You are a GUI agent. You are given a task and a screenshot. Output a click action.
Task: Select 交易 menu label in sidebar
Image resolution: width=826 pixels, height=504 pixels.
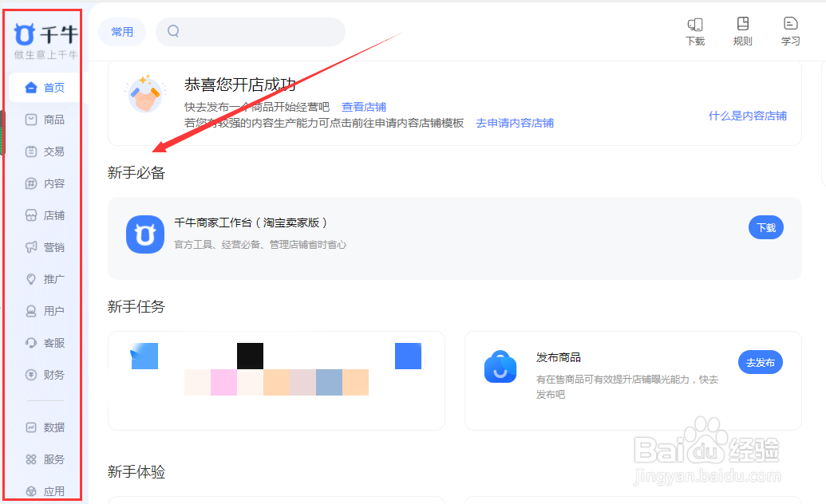(x=53, y=152)
